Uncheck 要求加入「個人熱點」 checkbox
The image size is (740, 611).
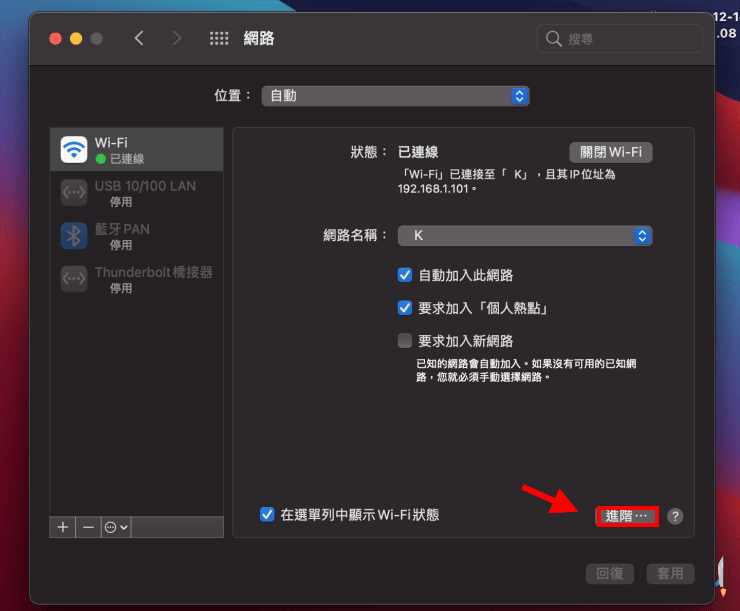pos(405,308)
